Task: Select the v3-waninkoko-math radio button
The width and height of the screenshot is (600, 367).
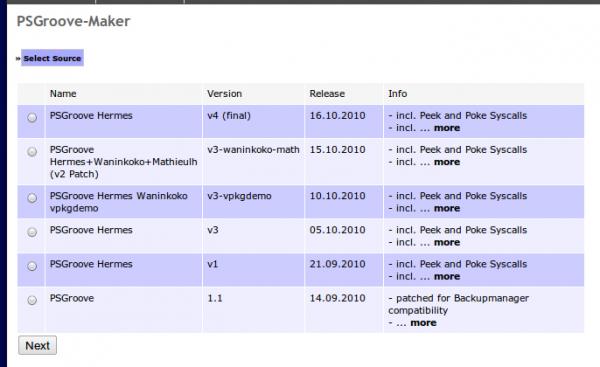Action: click(x=32, y=152)
